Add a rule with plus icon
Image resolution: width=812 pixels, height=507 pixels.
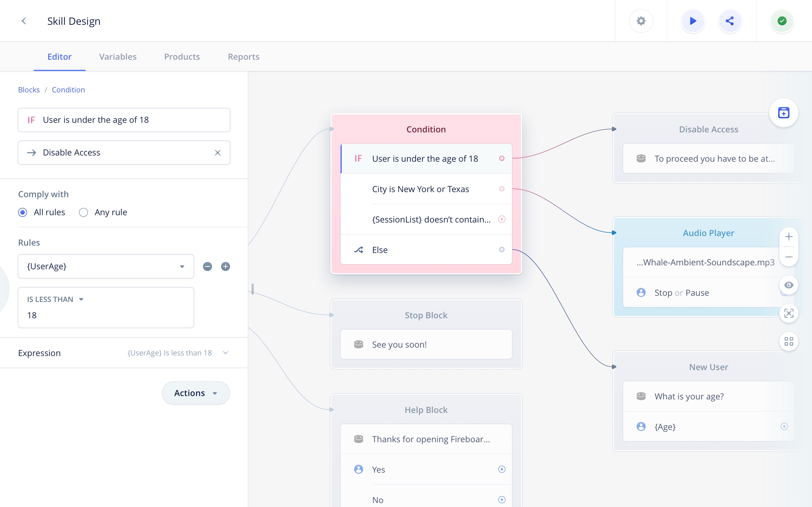[226, 266]
